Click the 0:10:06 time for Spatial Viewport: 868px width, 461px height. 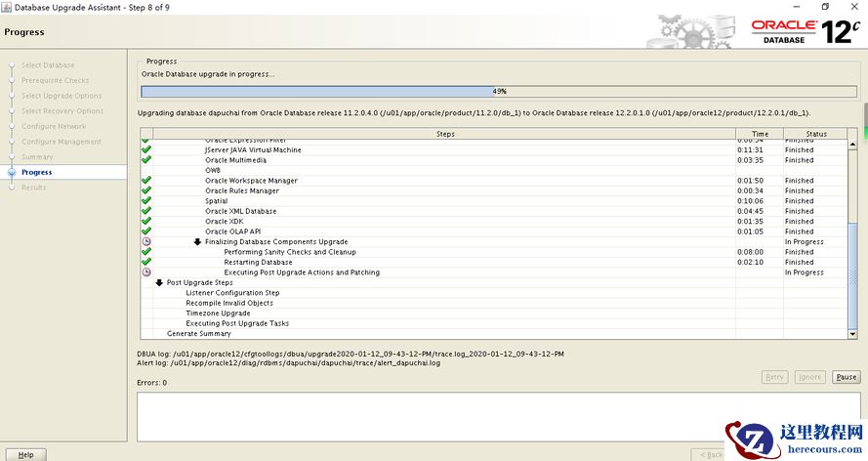point(750,201)
